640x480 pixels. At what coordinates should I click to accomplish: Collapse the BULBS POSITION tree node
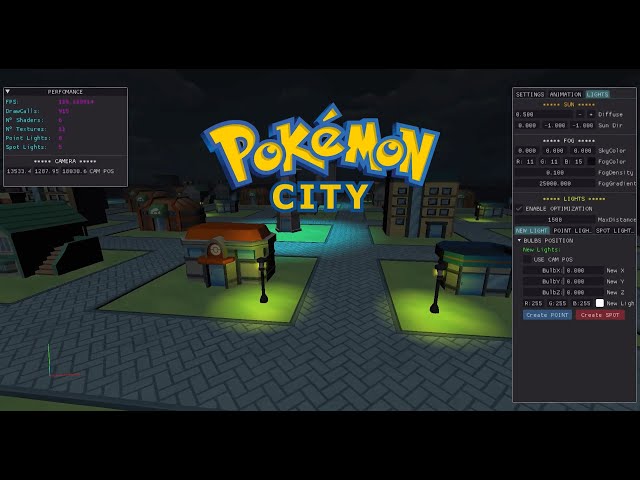[x=520, y=241]
